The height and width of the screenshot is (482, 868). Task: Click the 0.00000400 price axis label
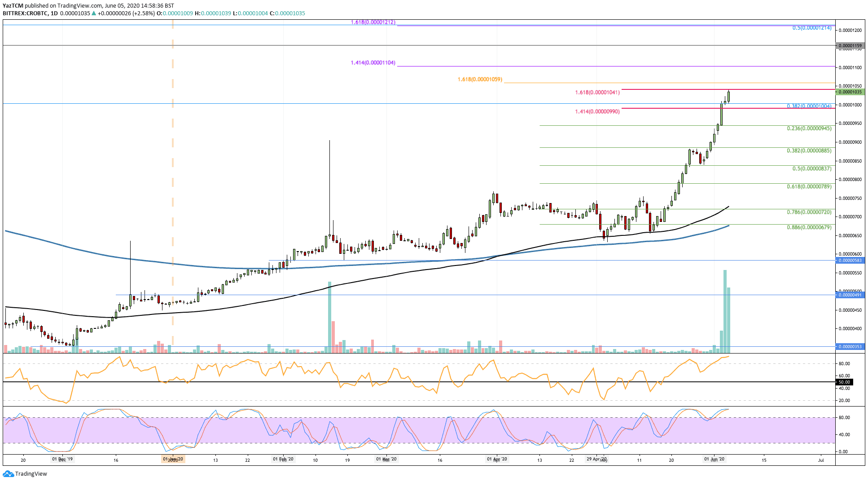coord(850,329)
